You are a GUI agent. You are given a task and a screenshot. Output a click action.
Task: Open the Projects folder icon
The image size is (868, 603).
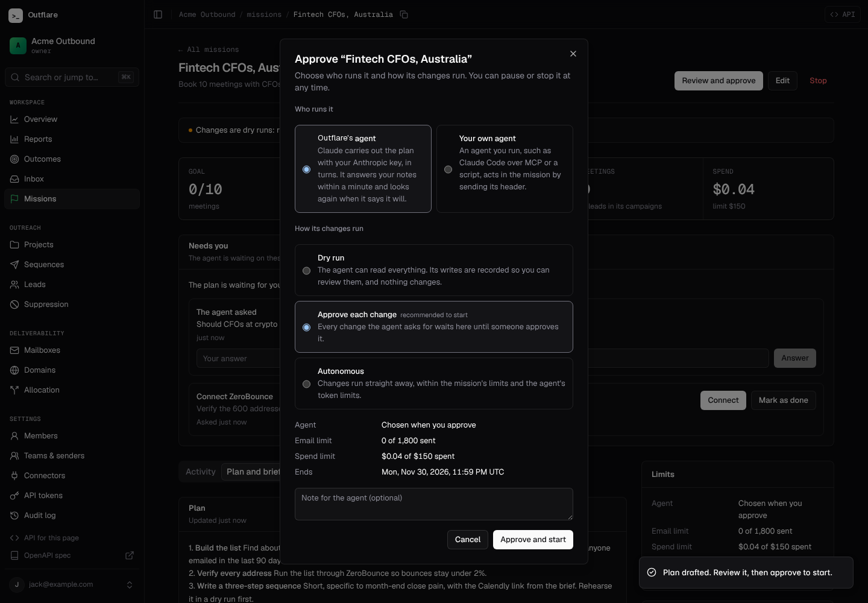(14, 245)
